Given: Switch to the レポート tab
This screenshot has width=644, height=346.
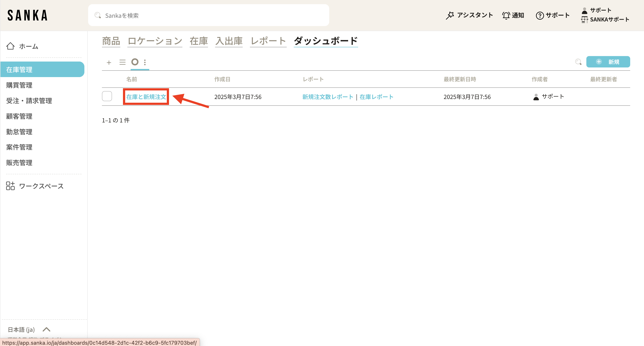Looking at the screenshot, I should 268,41.
